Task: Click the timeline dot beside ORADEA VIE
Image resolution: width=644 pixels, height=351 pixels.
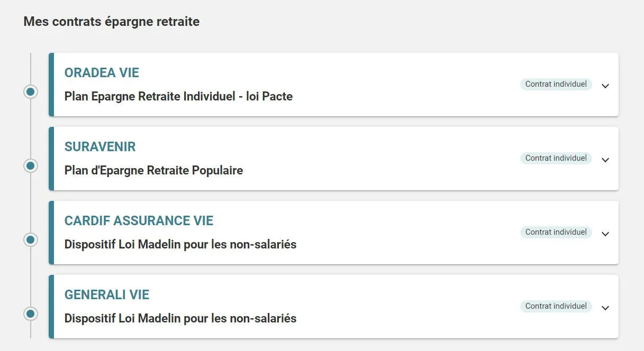Action: (31, 92)
